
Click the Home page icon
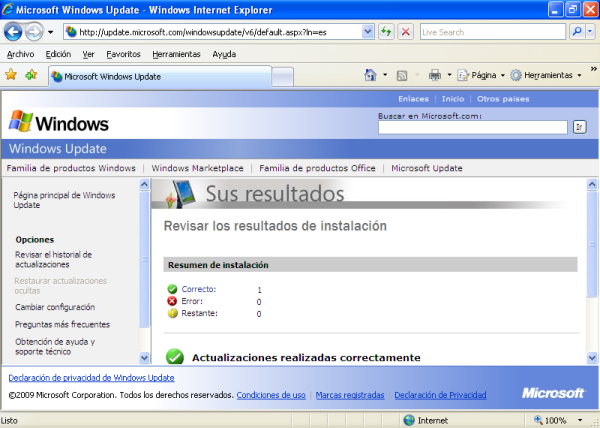(x=371, y=75)
